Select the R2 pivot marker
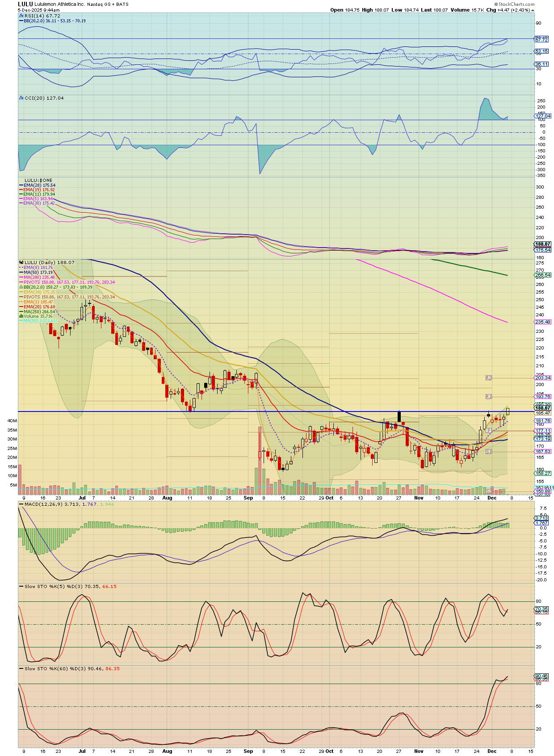 pos(488,378)
